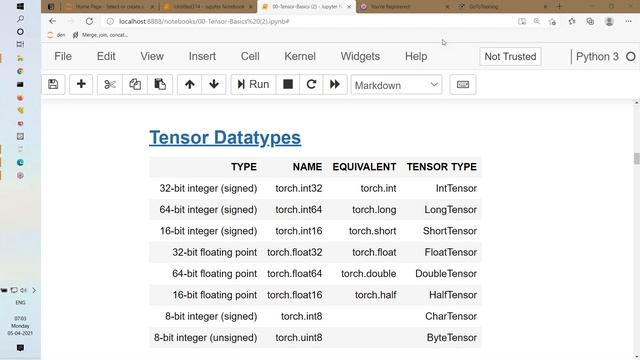Viewport: 640px width, 360px height.
Task: Open the Help menu
Action: 416,56
